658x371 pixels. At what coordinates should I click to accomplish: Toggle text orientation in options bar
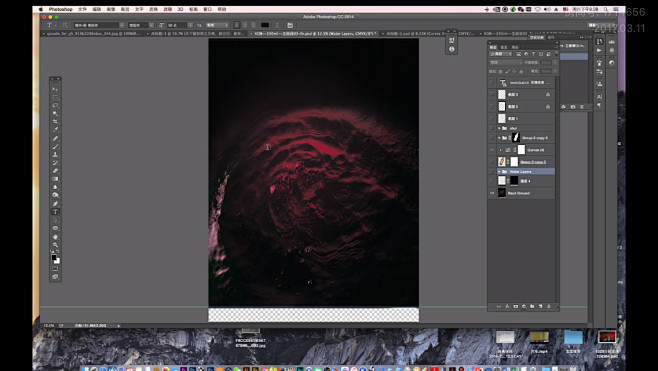tap(65, 25)
